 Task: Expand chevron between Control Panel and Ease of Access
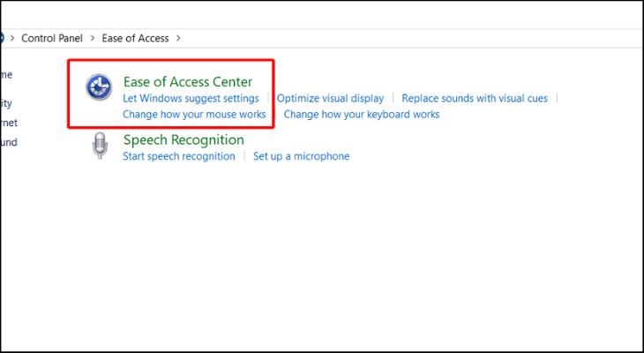(x=93, y=39)
